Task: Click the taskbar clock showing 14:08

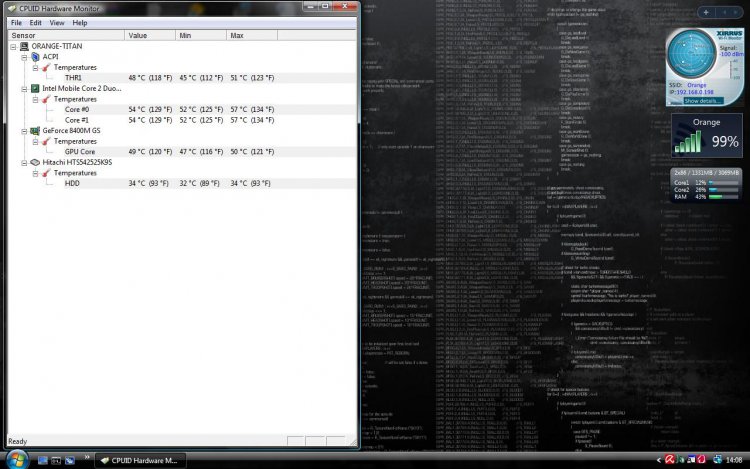Action: (734, 460)
